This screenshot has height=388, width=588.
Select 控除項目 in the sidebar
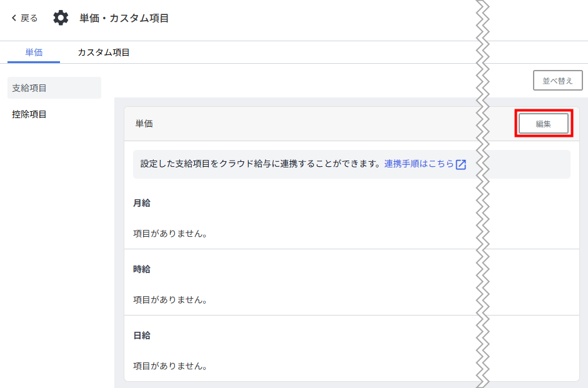tap(29, 114)
